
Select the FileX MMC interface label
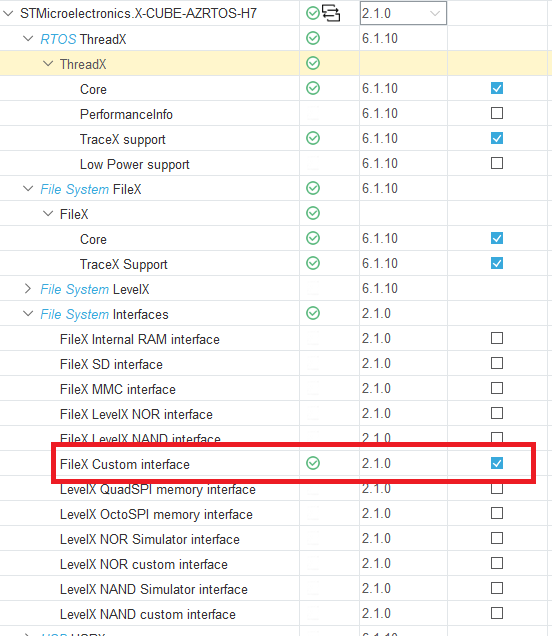tap(118, 389)
